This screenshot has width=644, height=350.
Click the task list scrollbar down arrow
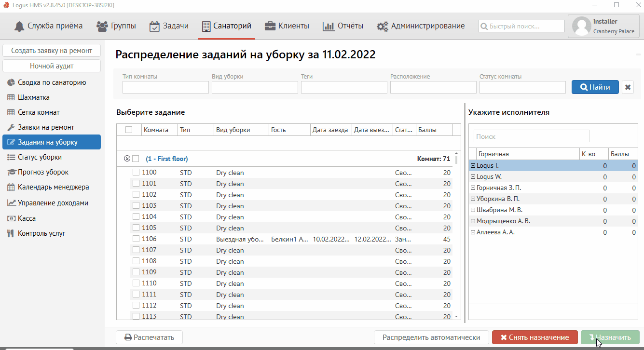tap(456, 317)
